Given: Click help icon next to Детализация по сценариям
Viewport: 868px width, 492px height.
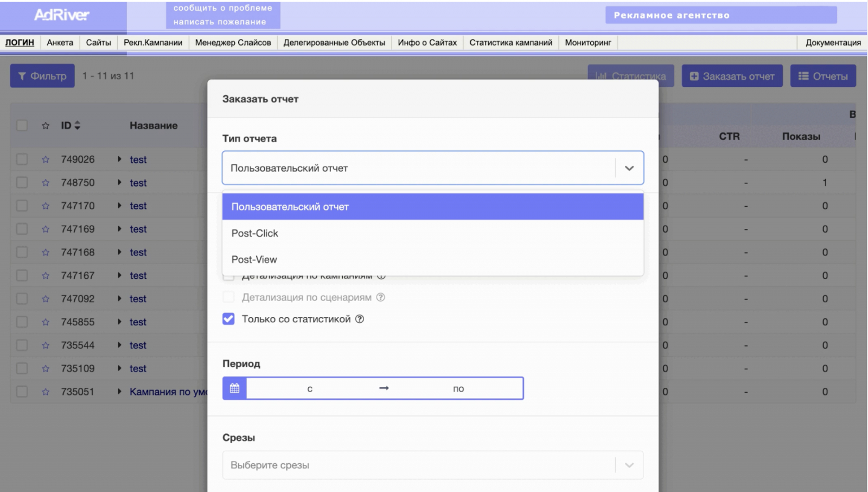Looking at the screenshot, I should click(x=381, y=297).
